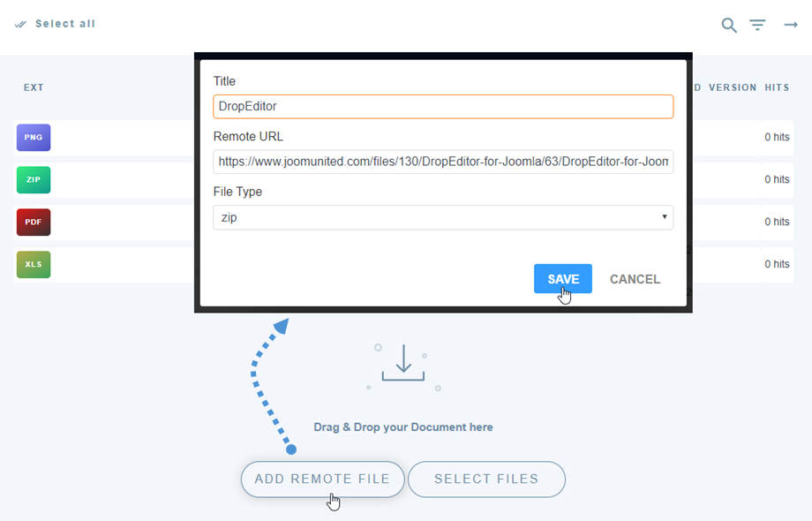Image resolution: width=812 pixels, height=521 pixels.
Task: Select the PNG file type icon
Action: (34, 138)
